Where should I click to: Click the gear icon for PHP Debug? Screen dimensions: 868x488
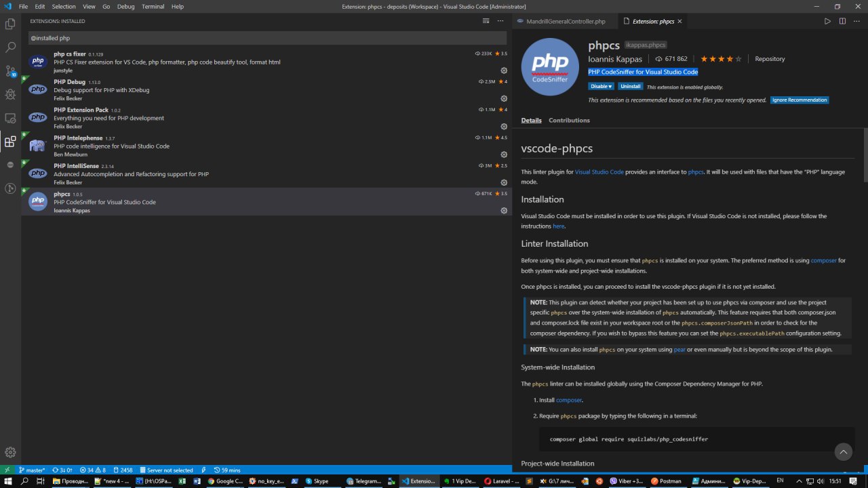504,98
